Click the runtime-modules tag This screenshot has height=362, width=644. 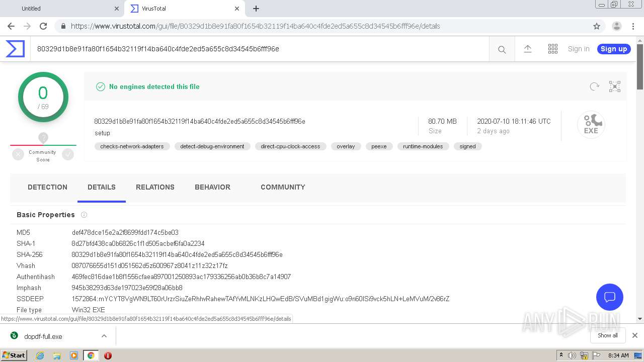coord(423,146)
